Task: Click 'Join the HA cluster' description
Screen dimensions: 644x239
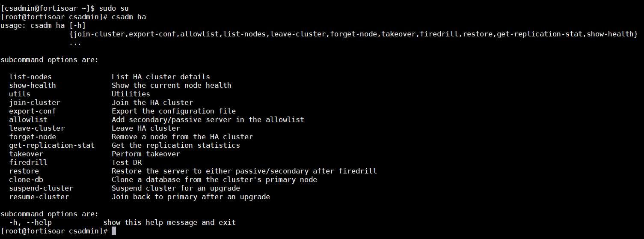Action: 152,102
